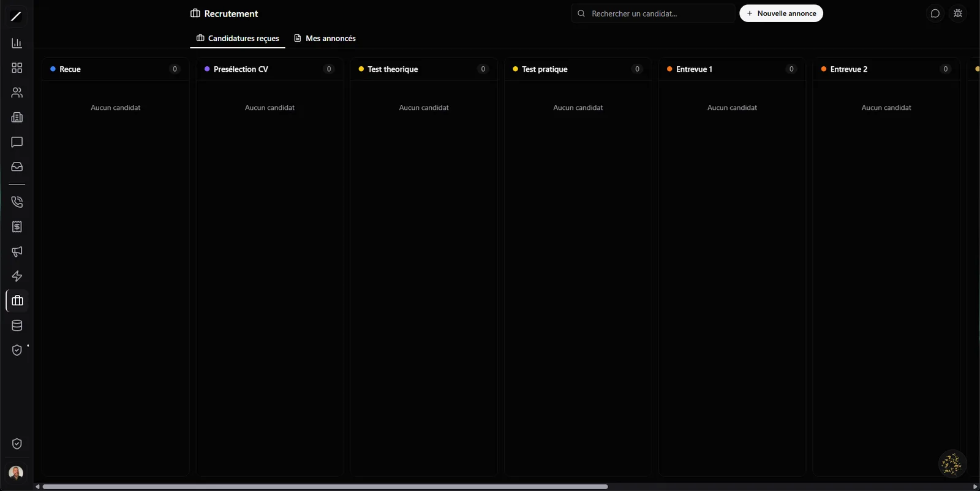Click the bug report icon in header
Viewport: 980px width, 491px height.
click(x=959, y=13)
